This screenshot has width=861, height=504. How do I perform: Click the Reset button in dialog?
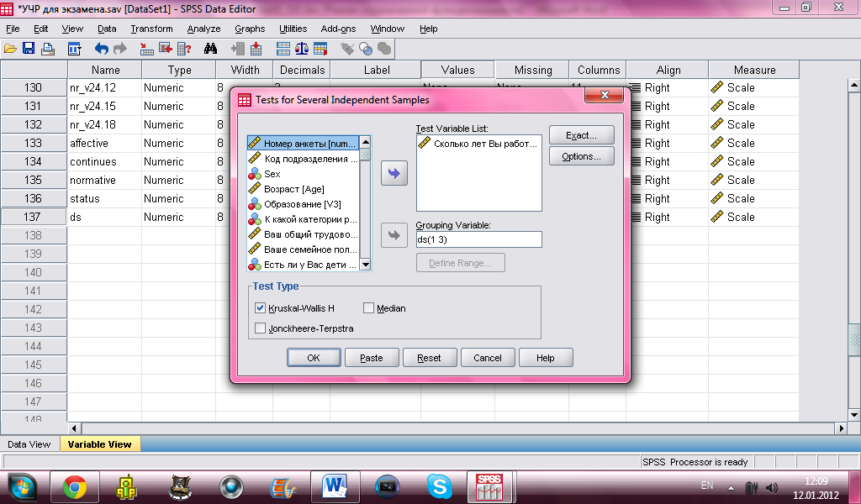pos(430,358)
